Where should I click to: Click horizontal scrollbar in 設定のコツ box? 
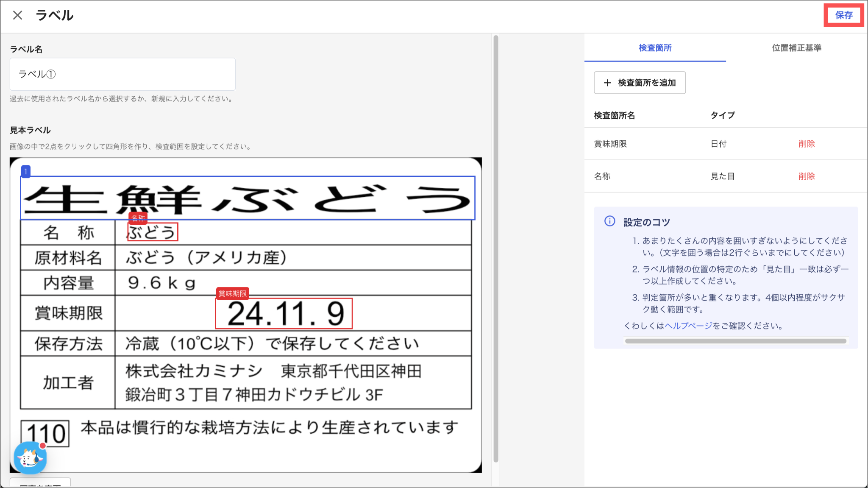coord(735,341)
